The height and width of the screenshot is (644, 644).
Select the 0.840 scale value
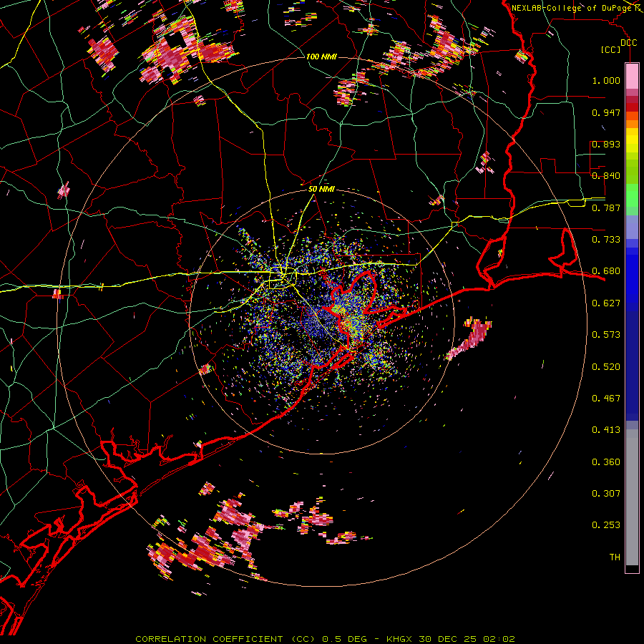point(606,176)
